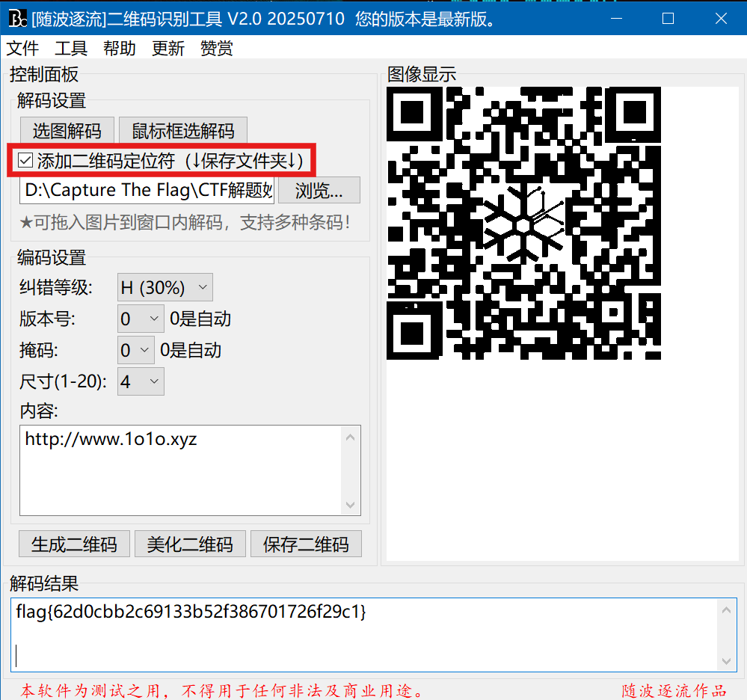
Task: Click the 保存二维码 button
Action: [306, 544]
